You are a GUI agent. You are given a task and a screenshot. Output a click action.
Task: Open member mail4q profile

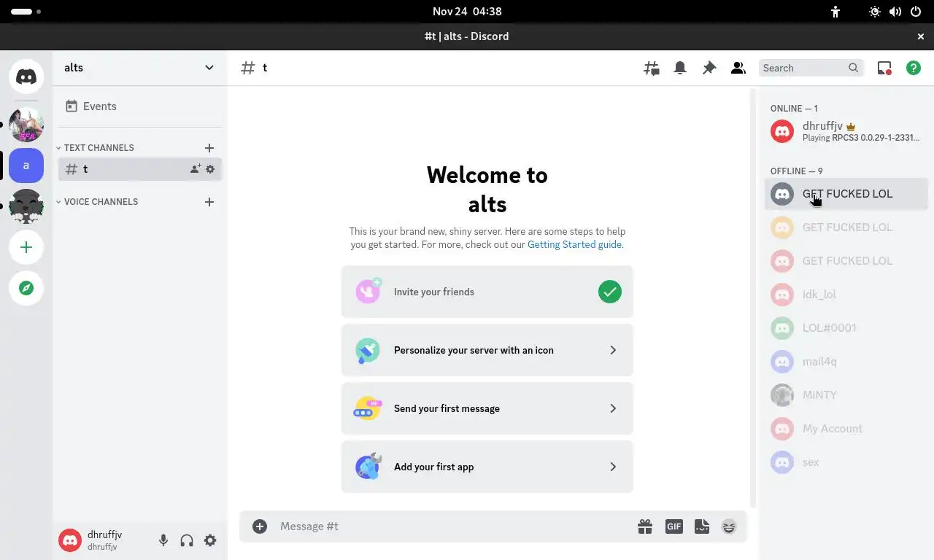click(846, 361)
